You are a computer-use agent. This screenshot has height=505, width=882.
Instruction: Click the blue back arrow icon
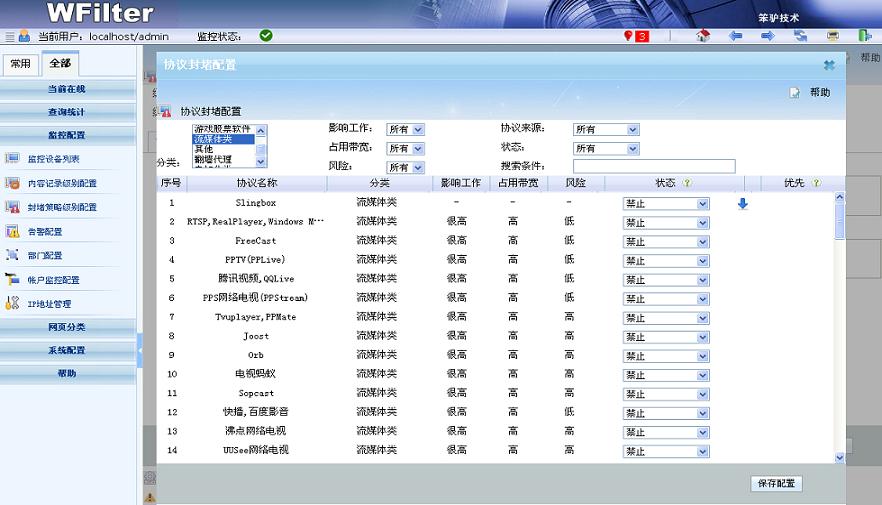[736, 36]
